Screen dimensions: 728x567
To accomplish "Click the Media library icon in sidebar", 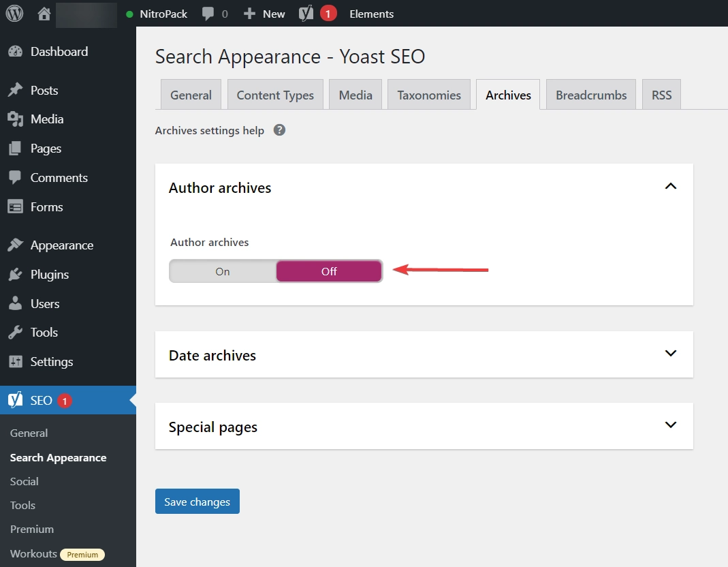I will (x=15, y=119).
